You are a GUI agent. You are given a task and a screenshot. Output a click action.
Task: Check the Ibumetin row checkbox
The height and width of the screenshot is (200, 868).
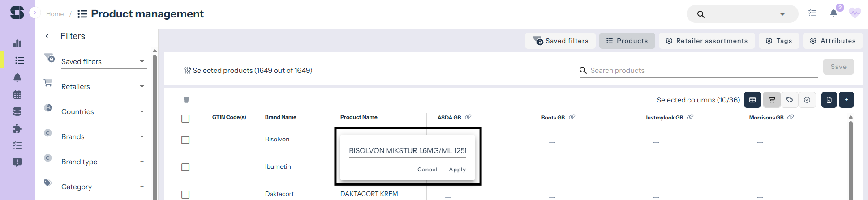coord(185,167)
